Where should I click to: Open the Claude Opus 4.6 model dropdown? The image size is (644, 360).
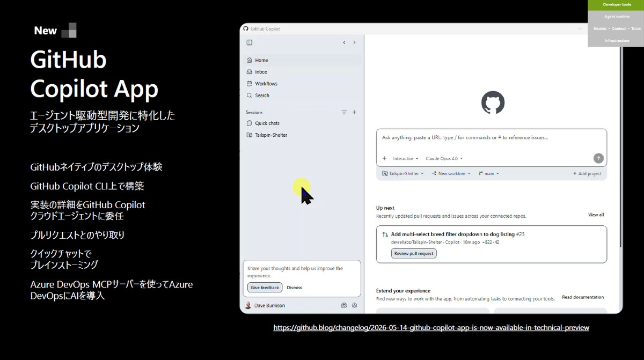[x=444, y=158]
